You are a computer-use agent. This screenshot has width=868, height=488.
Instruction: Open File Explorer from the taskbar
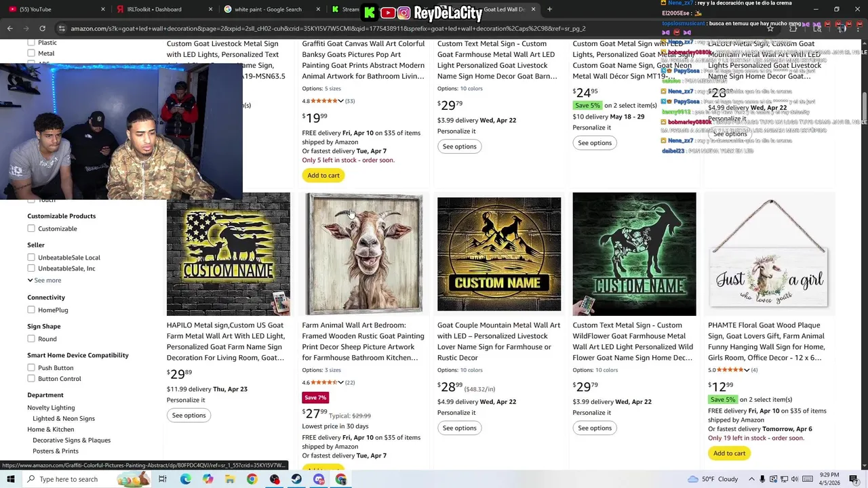[230, 479]
